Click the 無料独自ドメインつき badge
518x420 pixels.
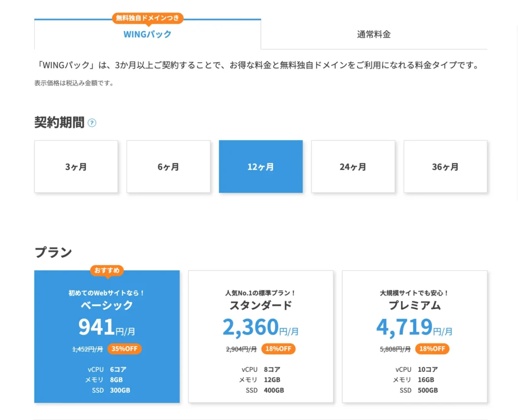point(147,18)
